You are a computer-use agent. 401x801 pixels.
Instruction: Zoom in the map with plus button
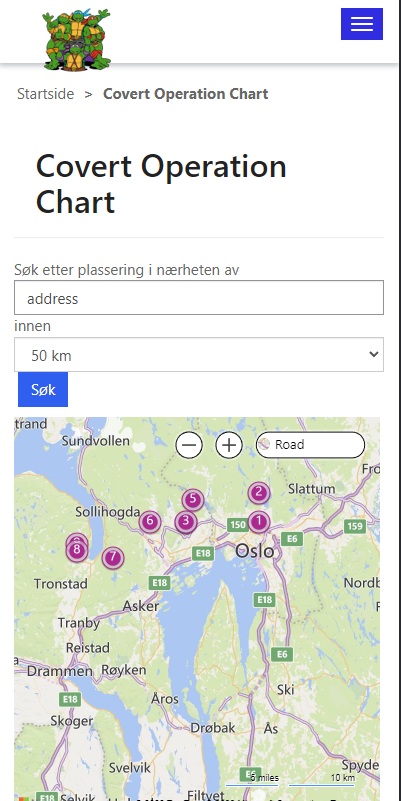[229, 445]
